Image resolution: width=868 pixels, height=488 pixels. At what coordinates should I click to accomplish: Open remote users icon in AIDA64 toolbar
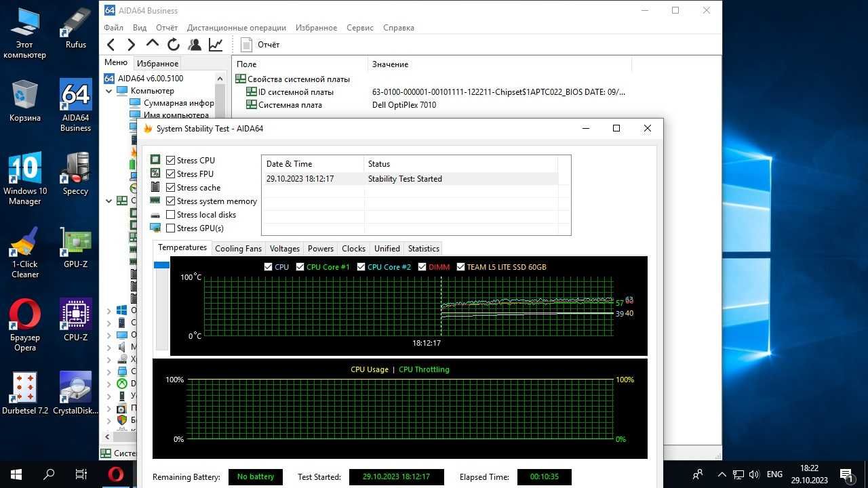tap(195, 45)
